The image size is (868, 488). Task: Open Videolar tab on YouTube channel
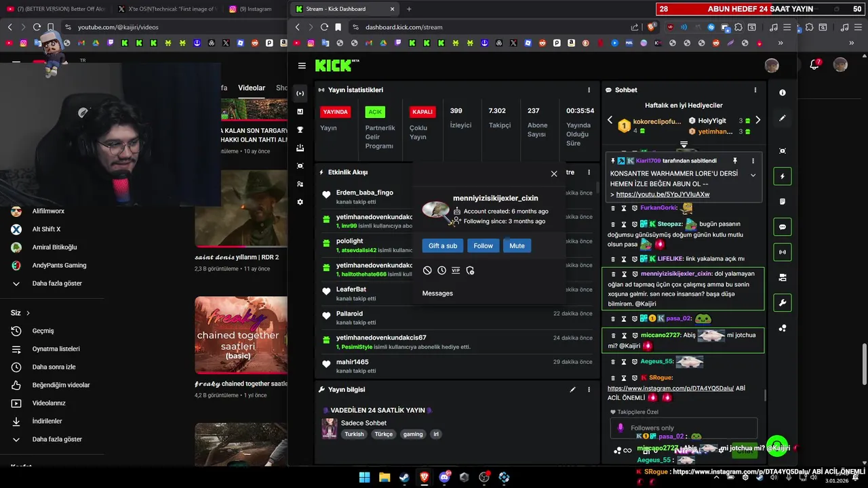[252, 87]
